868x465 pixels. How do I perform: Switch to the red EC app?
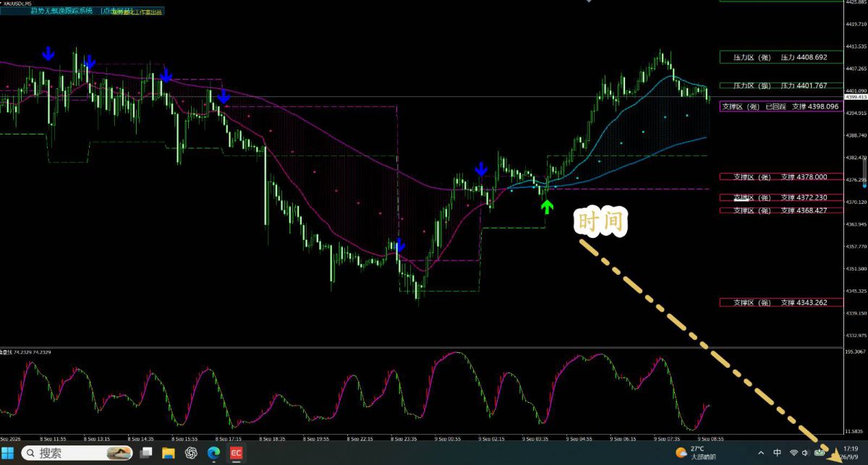[236, 453]
